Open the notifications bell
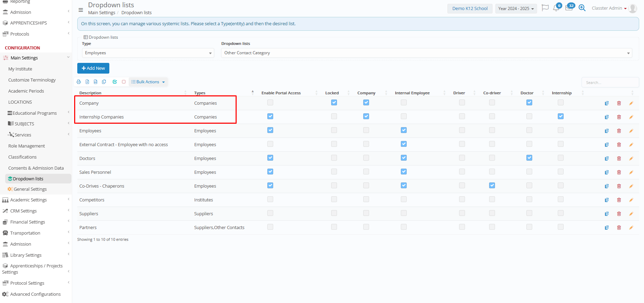 [x=556, y=8]
